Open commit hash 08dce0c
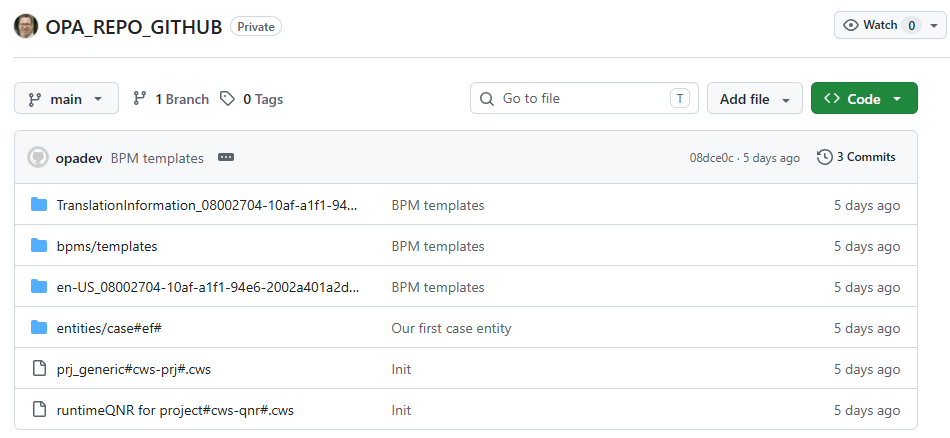 click(711, 158)
